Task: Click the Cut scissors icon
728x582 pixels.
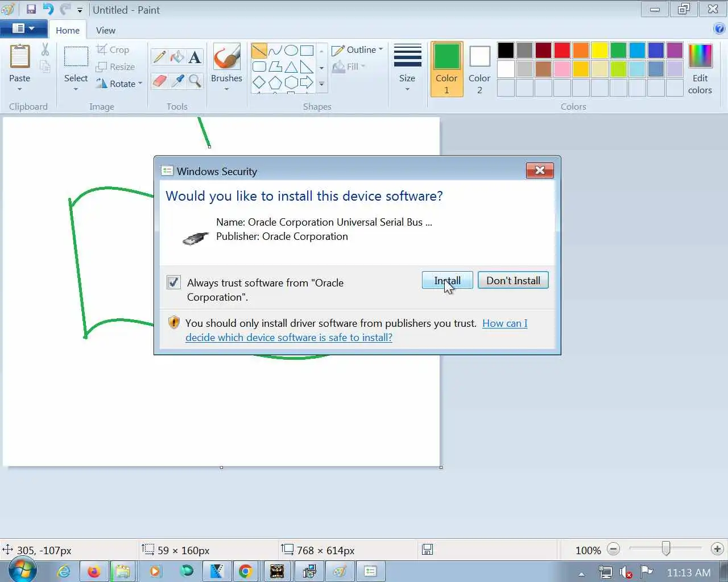Action: pos(45,49)
